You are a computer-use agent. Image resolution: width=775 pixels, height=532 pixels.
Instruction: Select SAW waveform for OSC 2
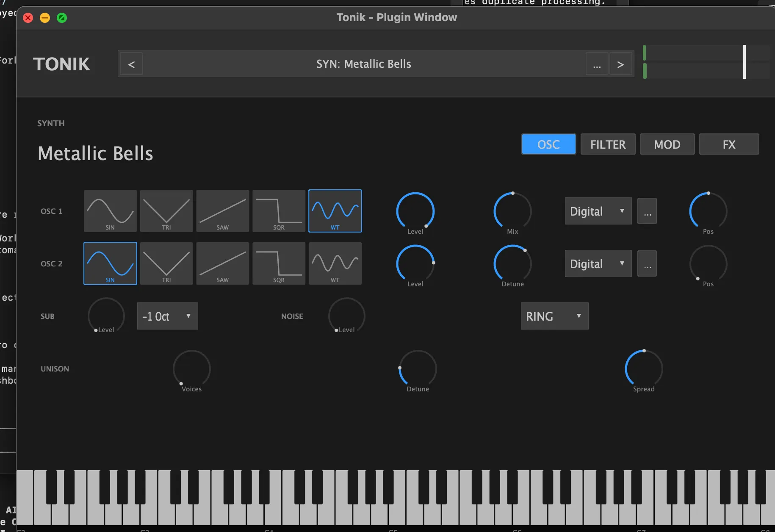223,263
